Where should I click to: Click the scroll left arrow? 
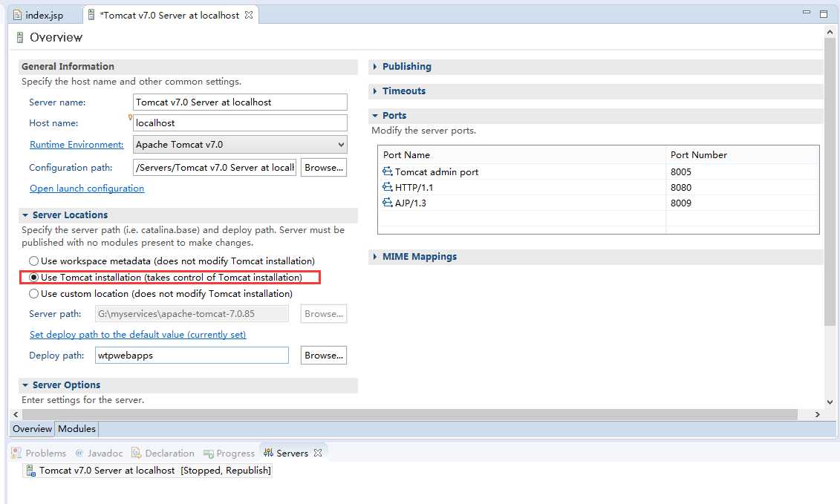pos(16,414)
